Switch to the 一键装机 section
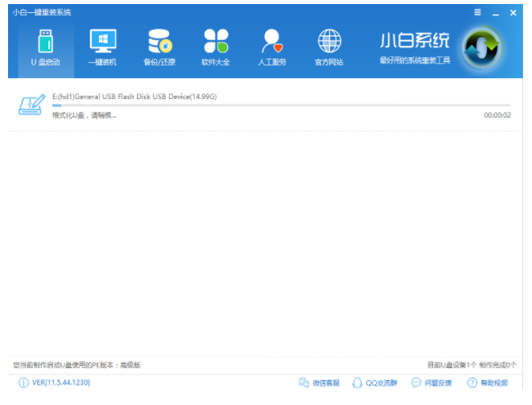Viewport: 532px width, 405px height. tap(101, 47)
